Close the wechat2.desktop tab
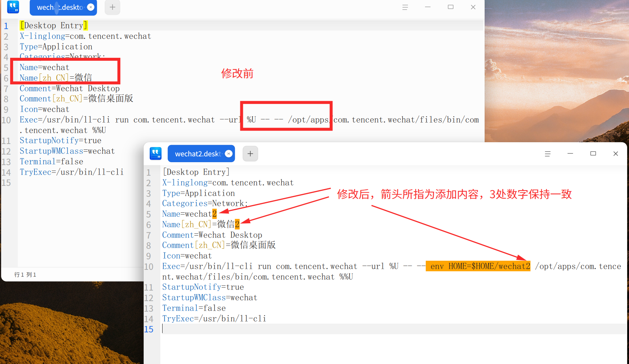The height and width of the screenshot is (364, 629). pos(229,153)
